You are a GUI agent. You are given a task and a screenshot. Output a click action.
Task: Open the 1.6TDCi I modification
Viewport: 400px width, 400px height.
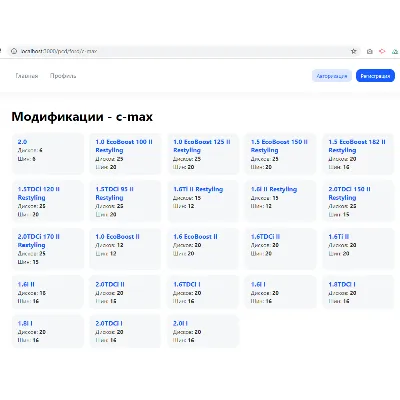[187, 284]
